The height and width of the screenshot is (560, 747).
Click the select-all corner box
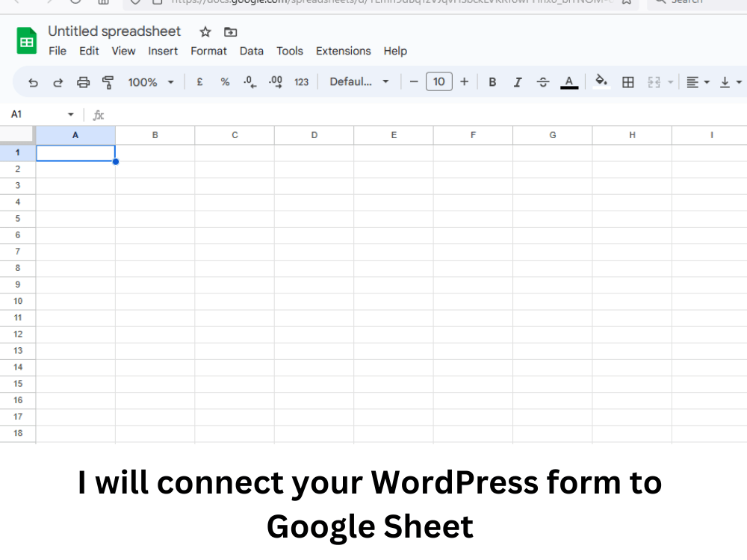pyautogui.click(x=17, y=134)
